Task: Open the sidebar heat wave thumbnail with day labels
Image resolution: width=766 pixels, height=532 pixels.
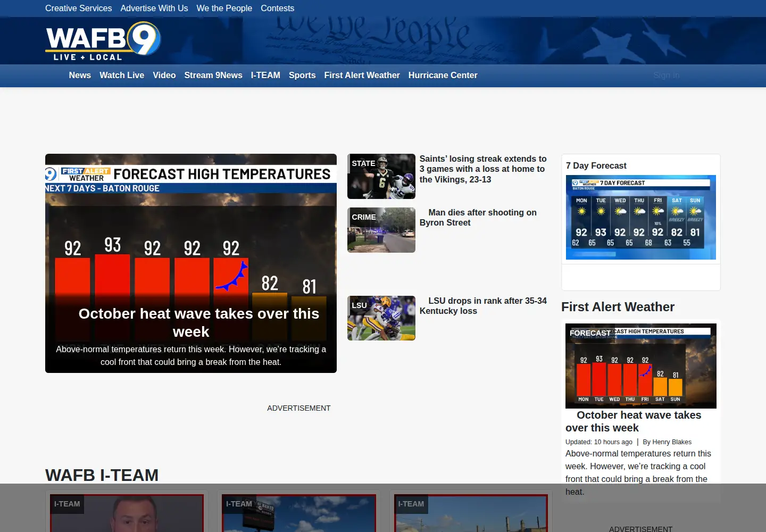Action: pos(641,366)
